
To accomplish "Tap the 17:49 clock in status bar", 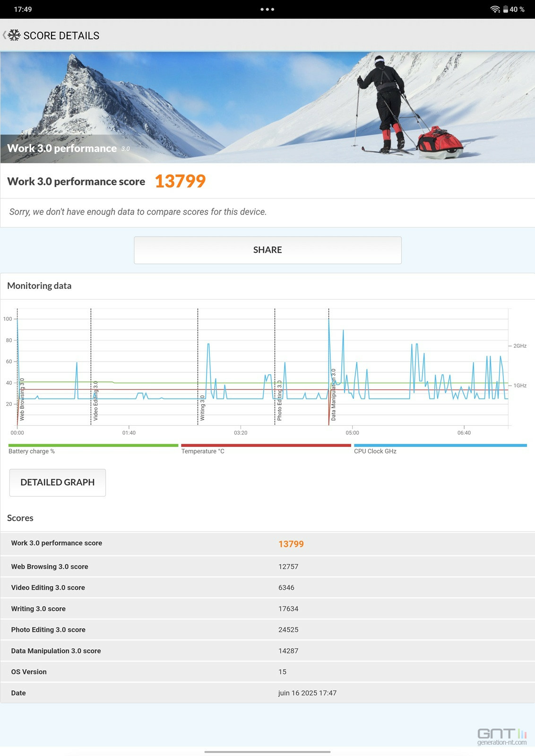I will click(23, 9).
